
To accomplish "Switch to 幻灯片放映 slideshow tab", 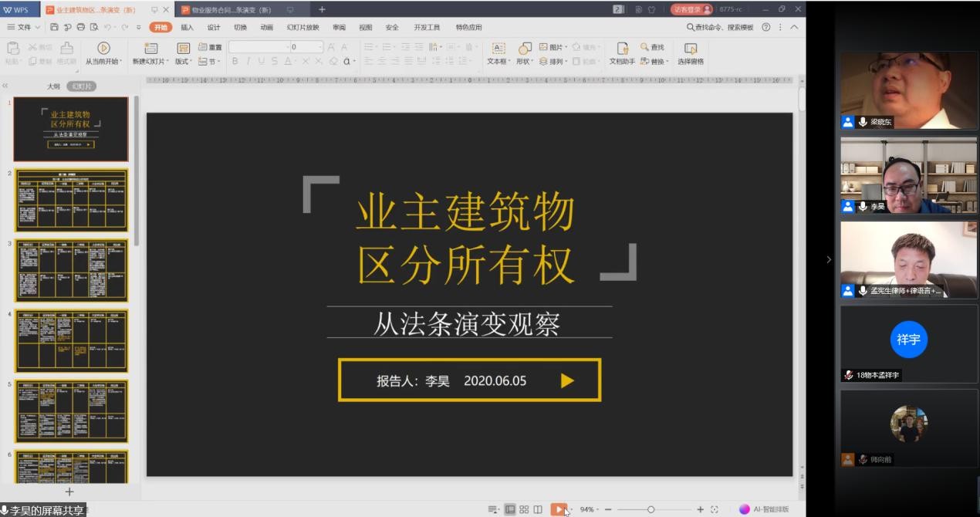I will point(302,27).
